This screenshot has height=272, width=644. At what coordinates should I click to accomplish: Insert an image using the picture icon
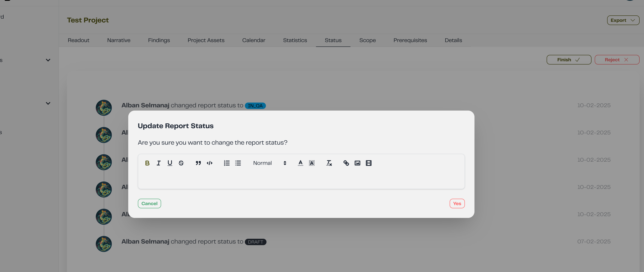click(357, 163)
